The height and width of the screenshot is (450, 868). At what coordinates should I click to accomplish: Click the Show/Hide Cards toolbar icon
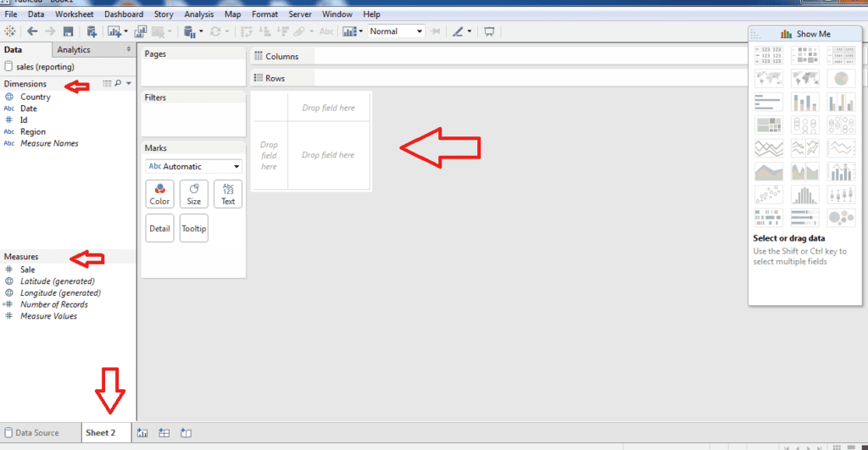pos(348,31)
